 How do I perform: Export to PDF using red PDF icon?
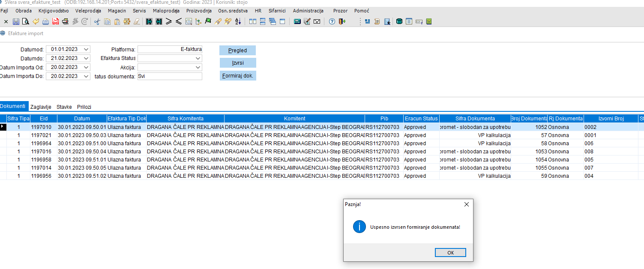pos(55,21)
